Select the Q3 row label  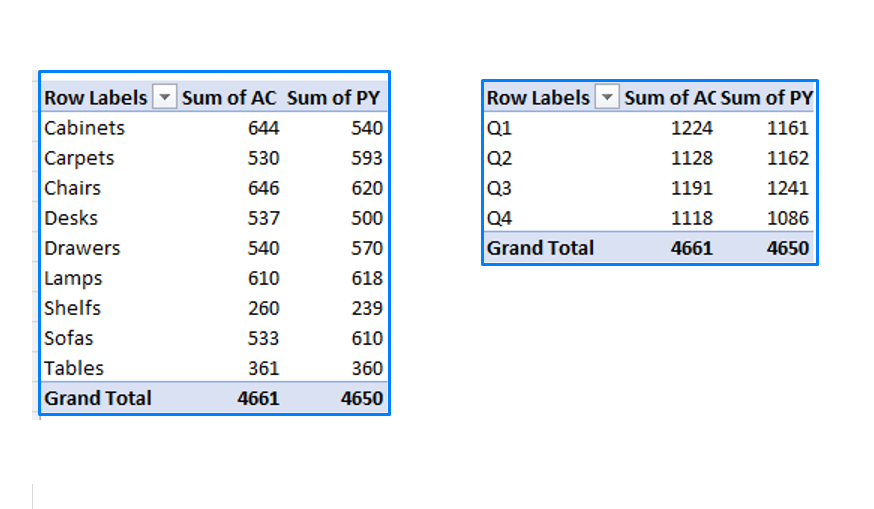tap(499, 188)
